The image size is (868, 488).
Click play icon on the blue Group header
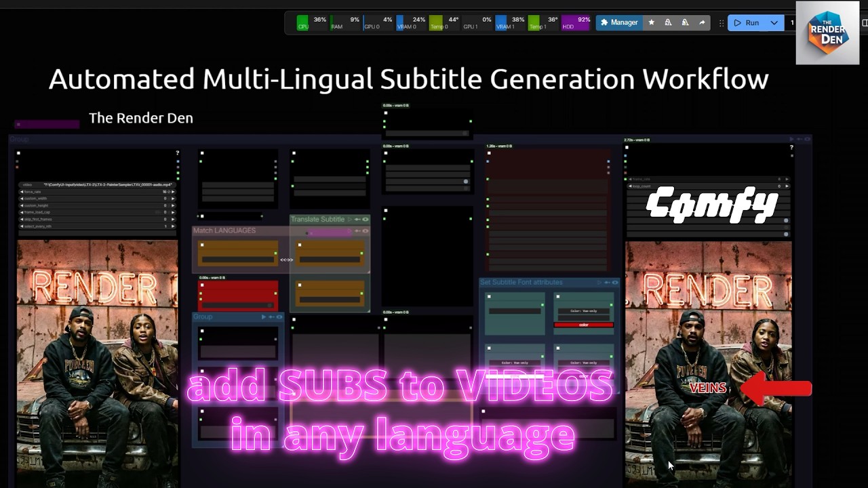(x=264, y=317)
